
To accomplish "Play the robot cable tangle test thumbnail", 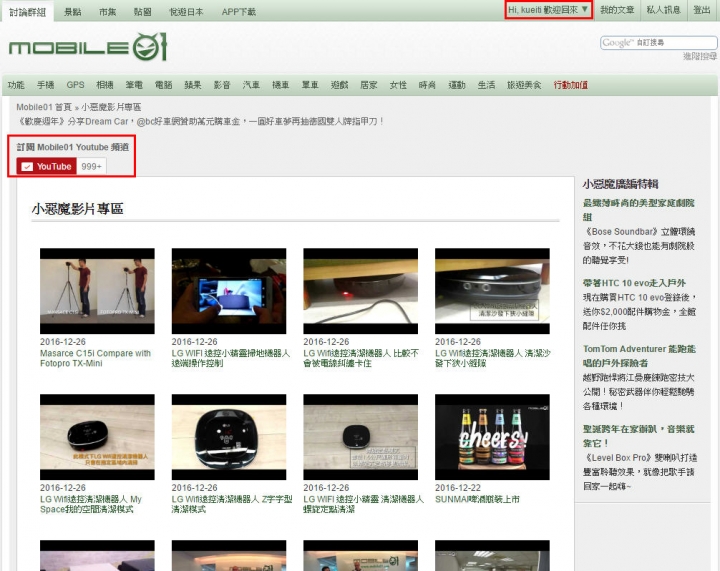I will point(360,291).
